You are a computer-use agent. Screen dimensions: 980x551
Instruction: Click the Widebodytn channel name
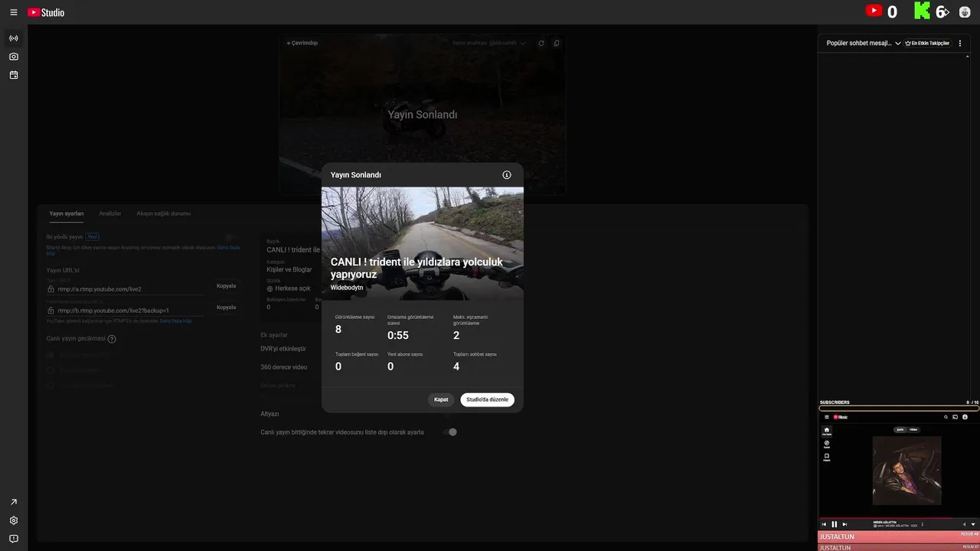coord(347,288)
